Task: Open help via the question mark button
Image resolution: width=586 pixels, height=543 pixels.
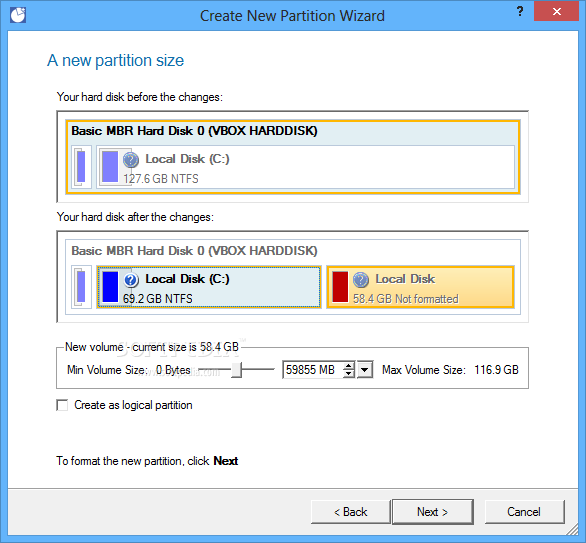Action: 520,11
